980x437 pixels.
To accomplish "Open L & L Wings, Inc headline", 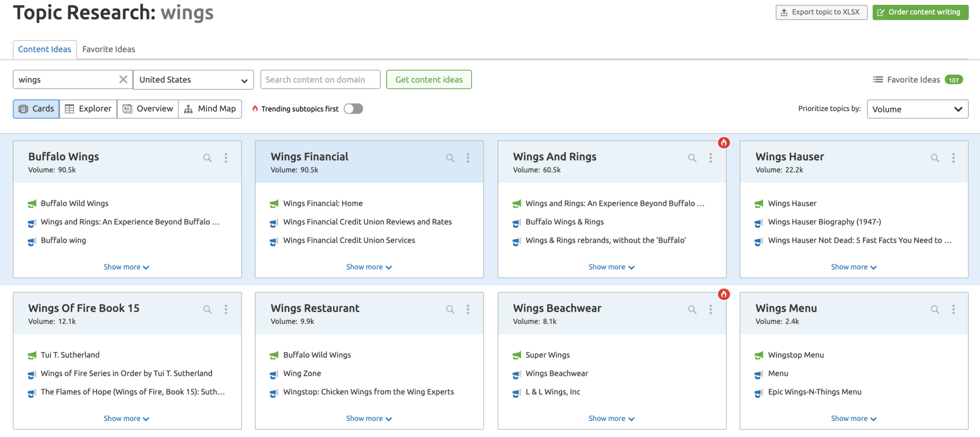I will [553, 392].
